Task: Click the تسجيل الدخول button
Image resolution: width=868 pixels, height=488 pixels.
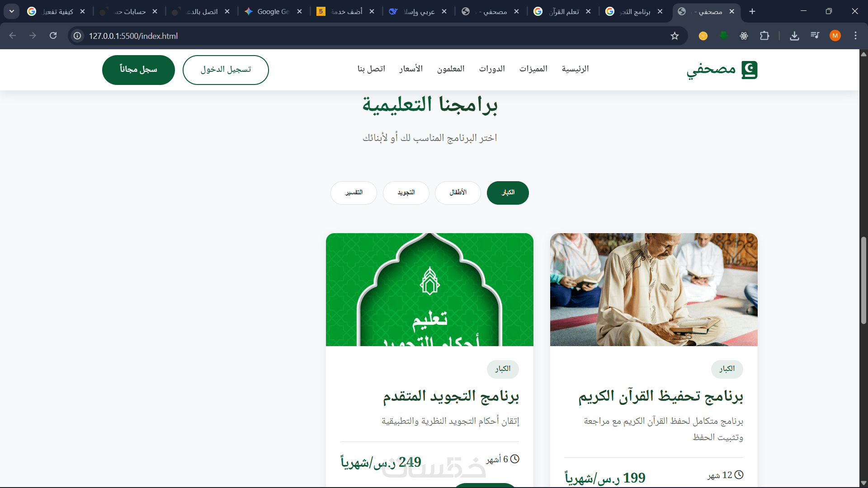Action: (226, 70)
